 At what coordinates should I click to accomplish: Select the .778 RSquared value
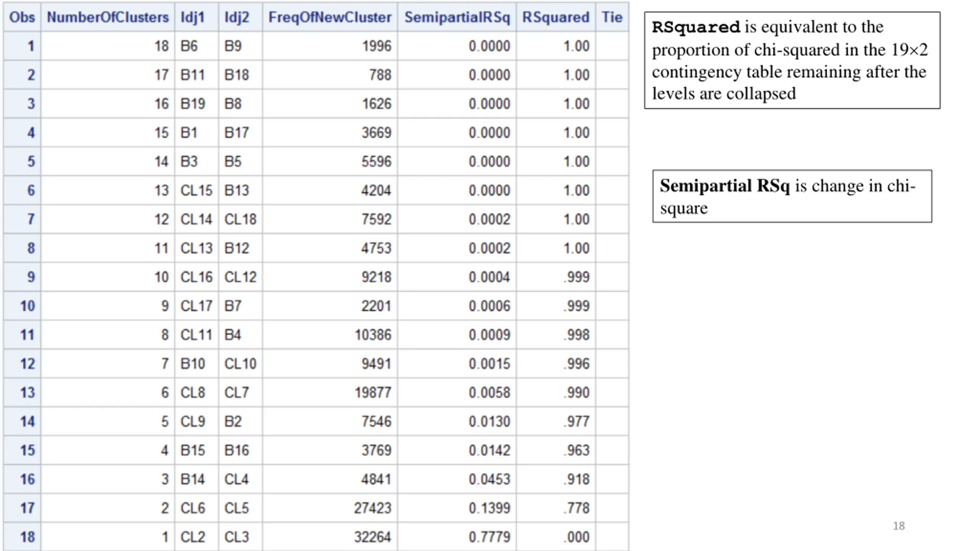coord(556,508)
